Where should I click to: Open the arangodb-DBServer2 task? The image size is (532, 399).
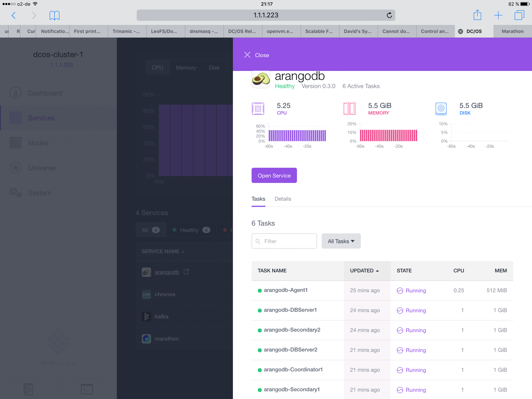[290, 350]
